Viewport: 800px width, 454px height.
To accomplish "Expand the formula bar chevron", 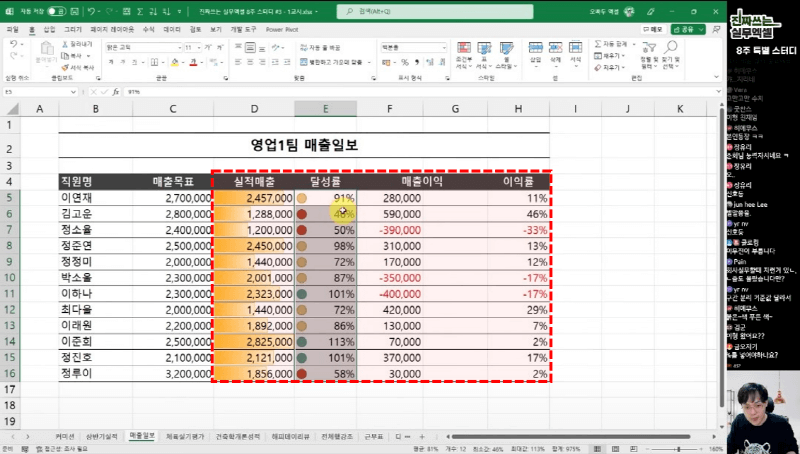I will tap(716, 92).
